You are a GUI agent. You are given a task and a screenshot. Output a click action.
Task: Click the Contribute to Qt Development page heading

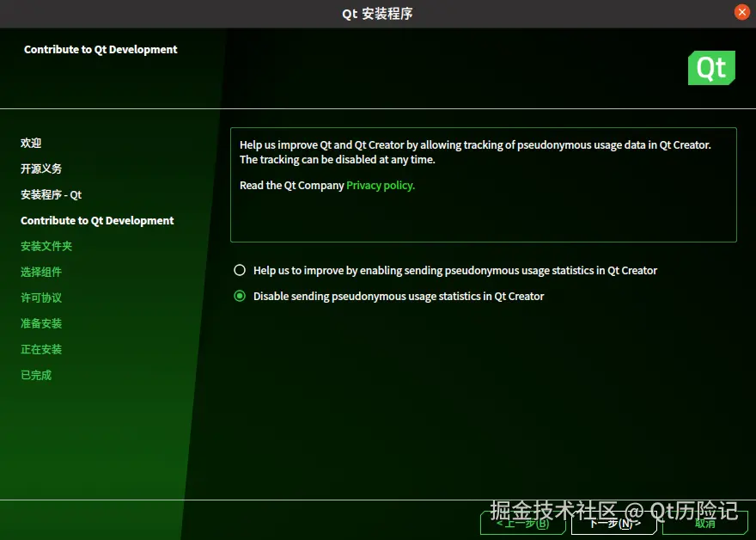[101, 50]
